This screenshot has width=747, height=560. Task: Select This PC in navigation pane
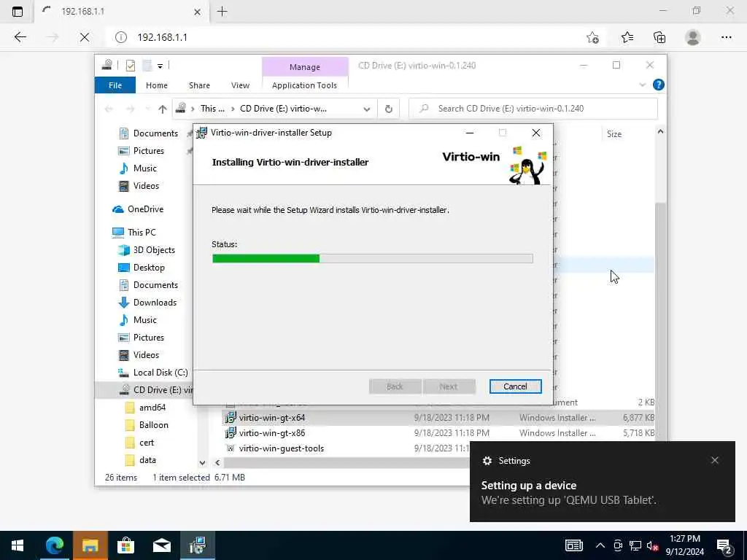pos(142,233)
